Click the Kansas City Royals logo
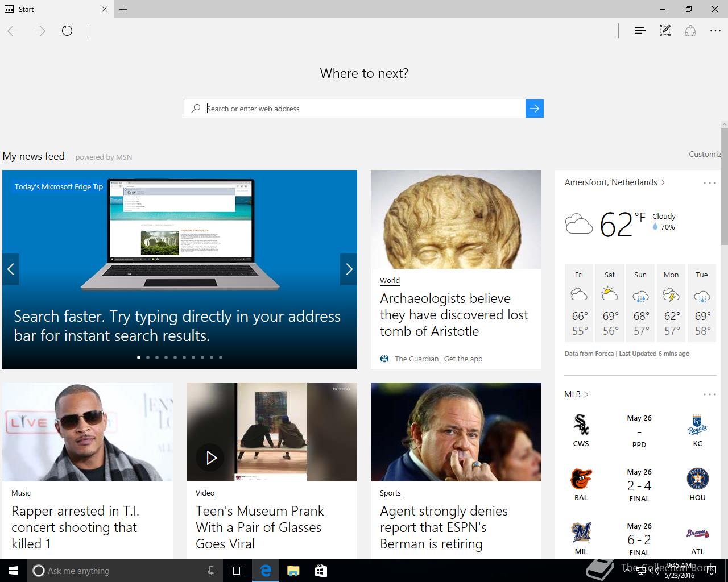This screenshot has width=728, height=582. point(698,425)
